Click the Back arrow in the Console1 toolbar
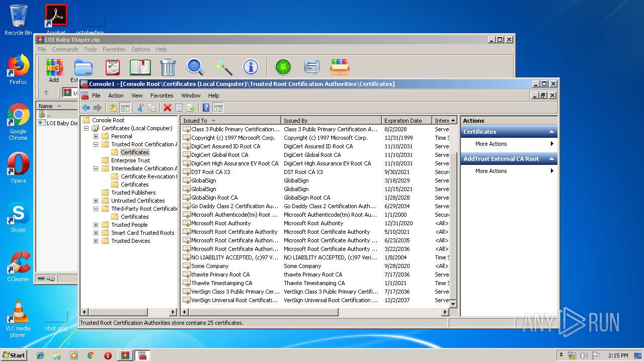644x362 pixels. 86,108
